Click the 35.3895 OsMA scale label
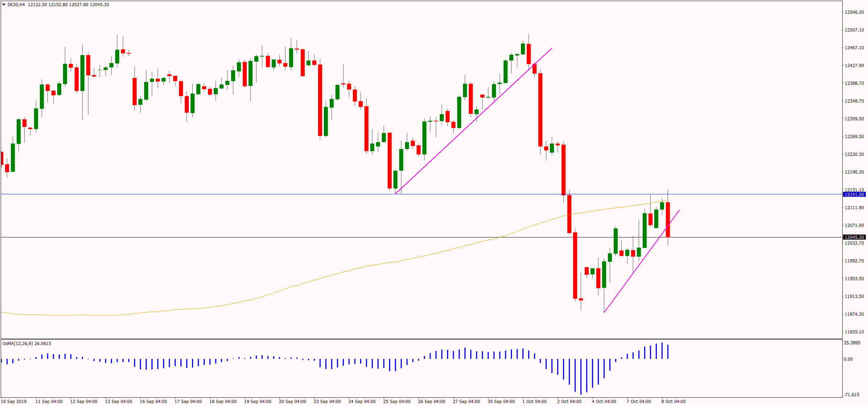 [852, 343]
